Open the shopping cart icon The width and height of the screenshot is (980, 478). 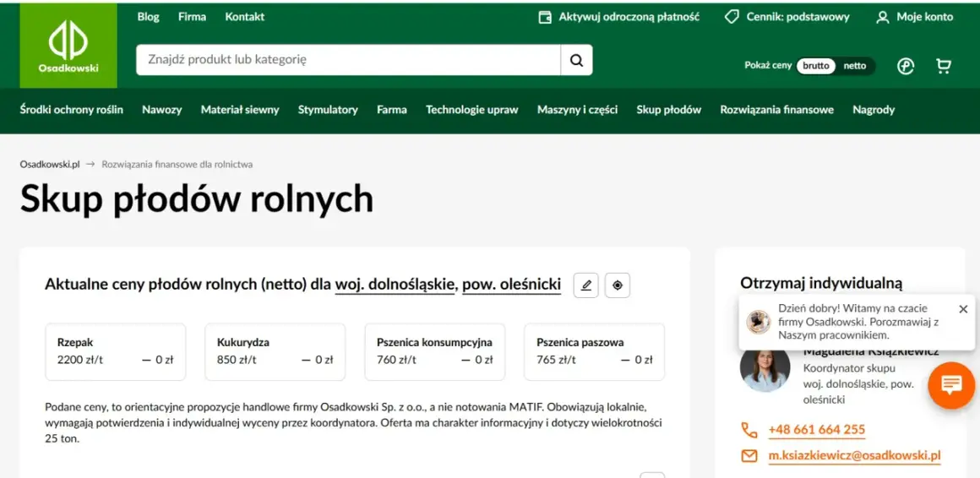coord(944,66)
